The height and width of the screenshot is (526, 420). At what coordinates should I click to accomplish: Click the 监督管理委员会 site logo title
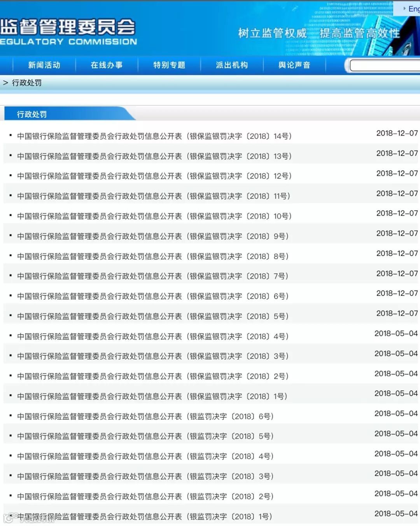click(68, 27)
